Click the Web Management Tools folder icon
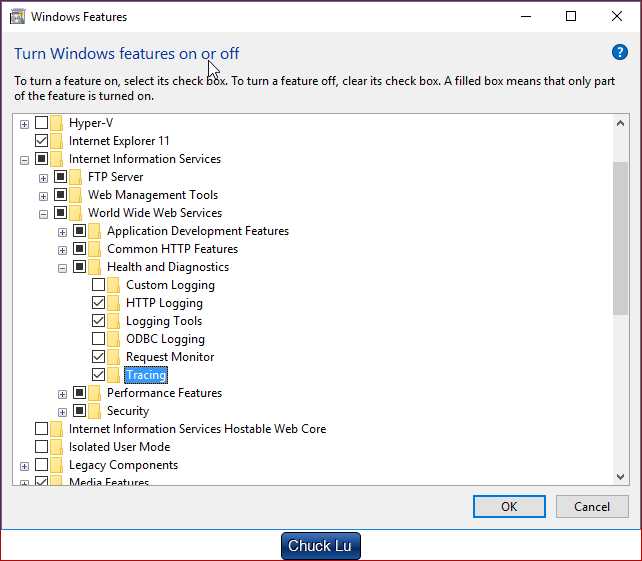This screenshot has height=561, width=642. point(76,195)
